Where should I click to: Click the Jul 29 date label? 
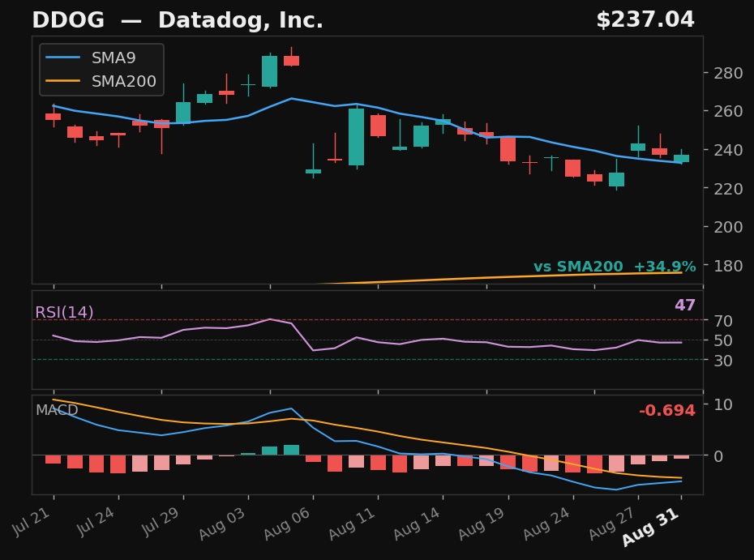161,522
